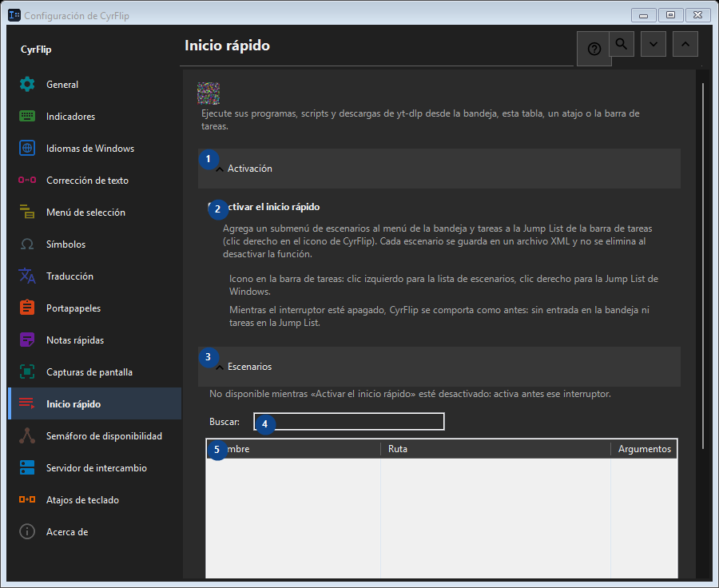Click the "Icono en la barra de tareas" text
This screenshot has width=719, height=588.
[x=444, y=285]
